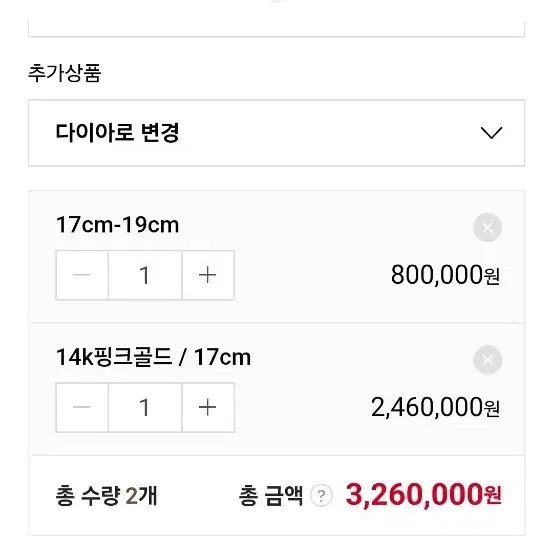Image resolution: width=553 pixels, height=553 pixels.
Task: Remove the 17cm-19cm option item
Action: pyautogui.click(x=487, y=227)
